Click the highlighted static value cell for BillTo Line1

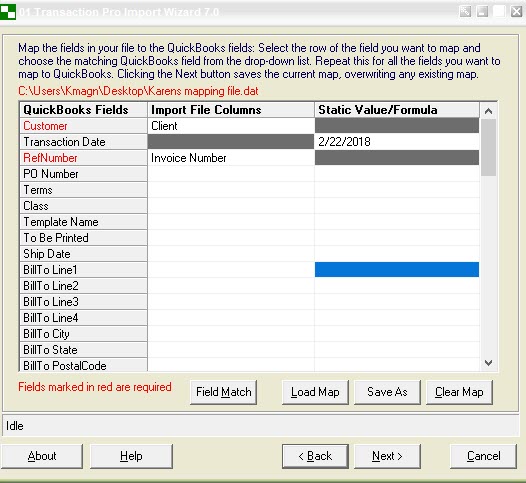point(397,270)
